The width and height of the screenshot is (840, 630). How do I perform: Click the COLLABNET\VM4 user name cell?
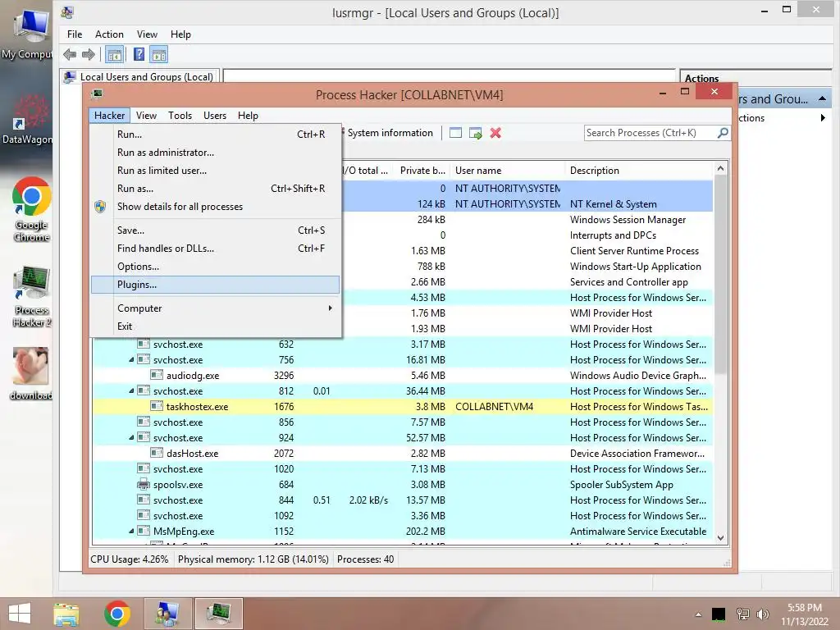coord(494,407)
